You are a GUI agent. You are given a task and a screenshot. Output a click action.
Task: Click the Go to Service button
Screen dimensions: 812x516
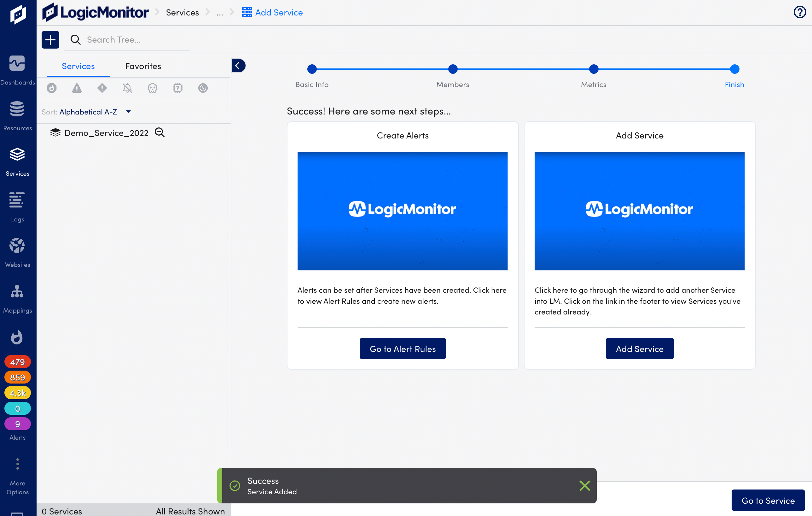tap(768, 501)
